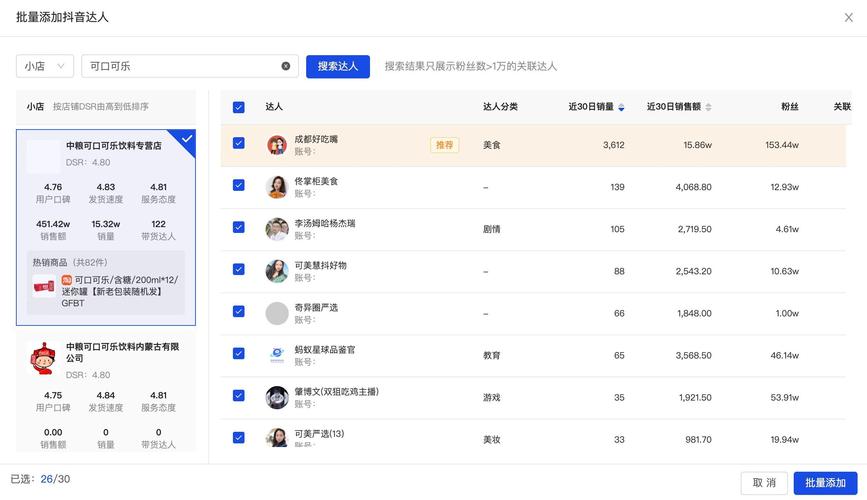Click the 取消 button
This screenshot has width=867, height=500.
point(764,483)
